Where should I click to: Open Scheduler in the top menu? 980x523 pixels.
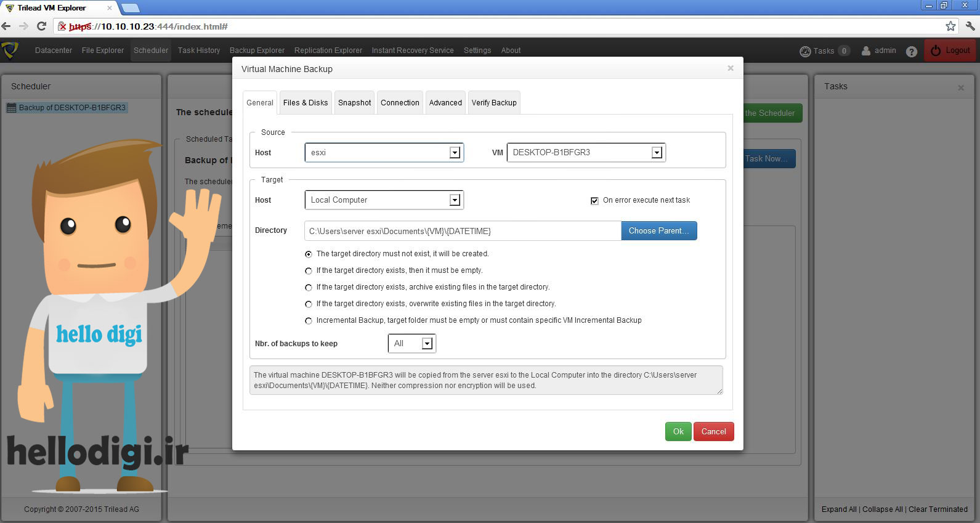click(x=151, y=51)
